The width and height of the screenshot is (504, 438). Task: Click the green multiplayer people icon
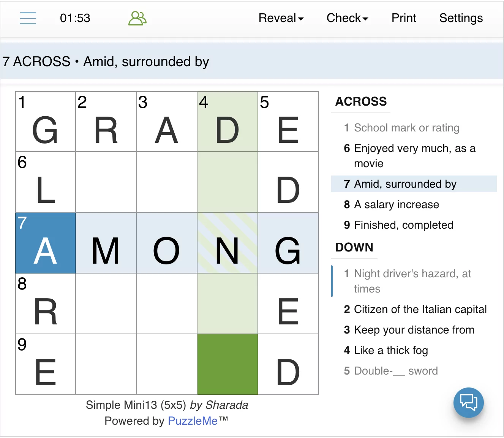pyautogui.click(x=137, y=18)
